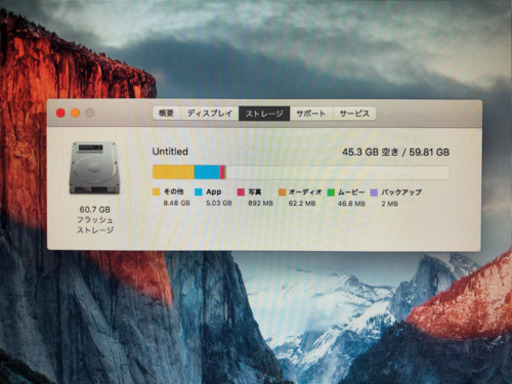512x384 pixels.
Task: Click the red 写真 segment in storage bar
Action: (222, 172)
